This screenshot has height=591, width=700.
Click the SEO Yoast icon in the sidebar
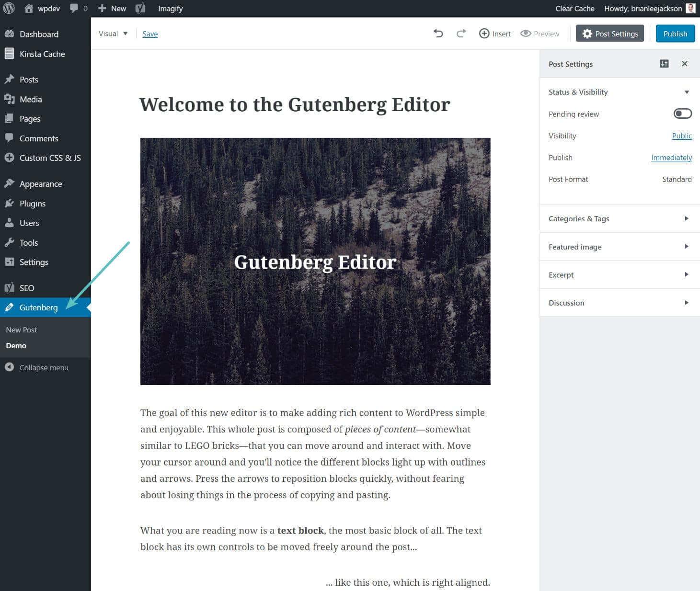9,288
